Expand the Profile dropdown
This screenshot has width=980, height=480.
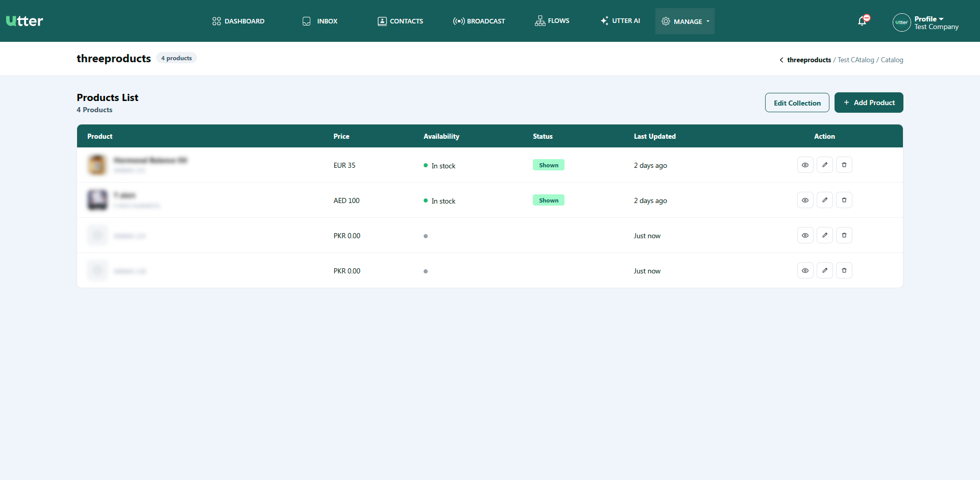(929, 19)
